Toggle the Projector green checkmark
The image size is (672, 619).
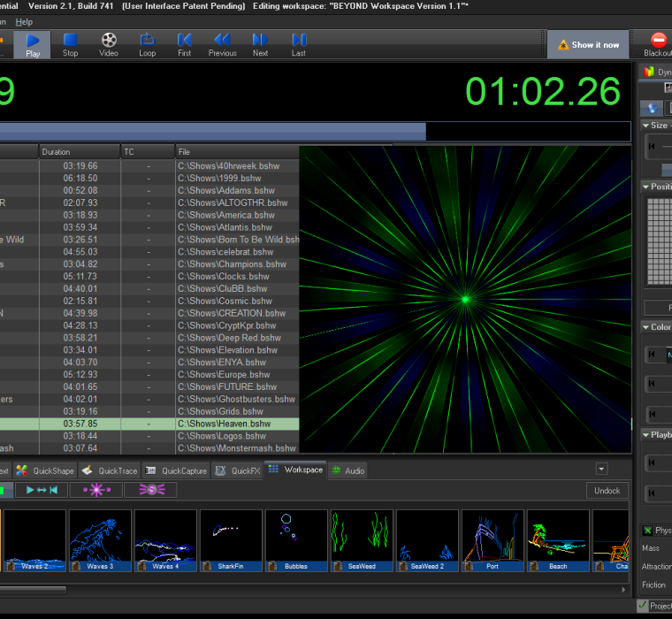pyautogui.click(x=642, y=605)
